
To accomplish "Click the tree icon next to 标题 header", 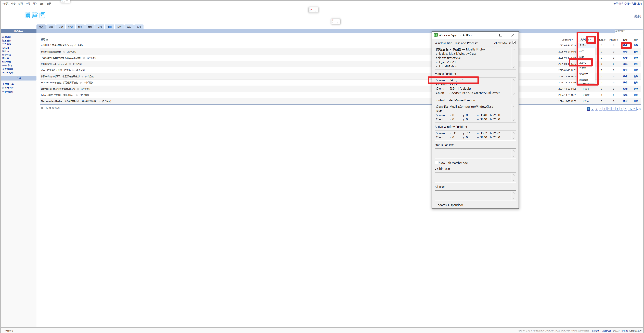I will coord(47,39).
